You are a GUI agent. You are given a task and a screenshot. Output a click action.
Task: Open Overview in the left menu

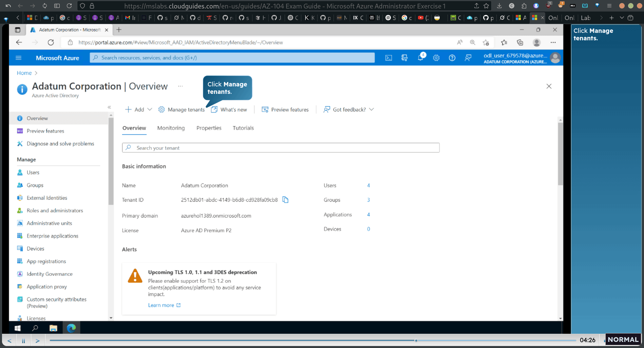pos(58,118)
